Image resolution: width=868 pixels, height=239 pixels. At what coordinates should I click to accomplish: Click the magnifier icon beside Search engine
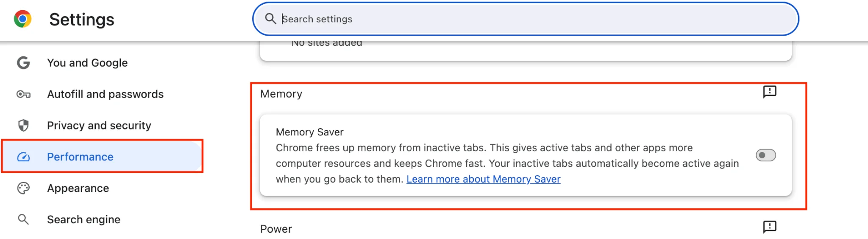pos(23,219)
